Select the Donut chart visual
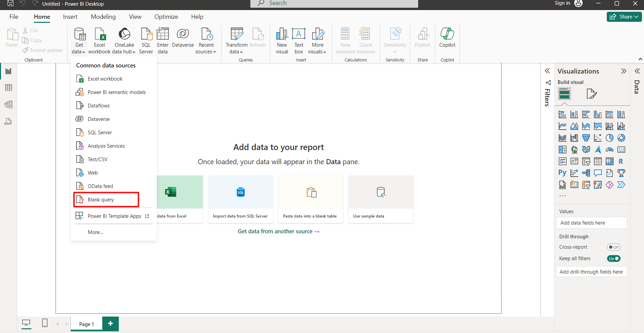This screenshot has width=644, height=333. pos(621,138)
